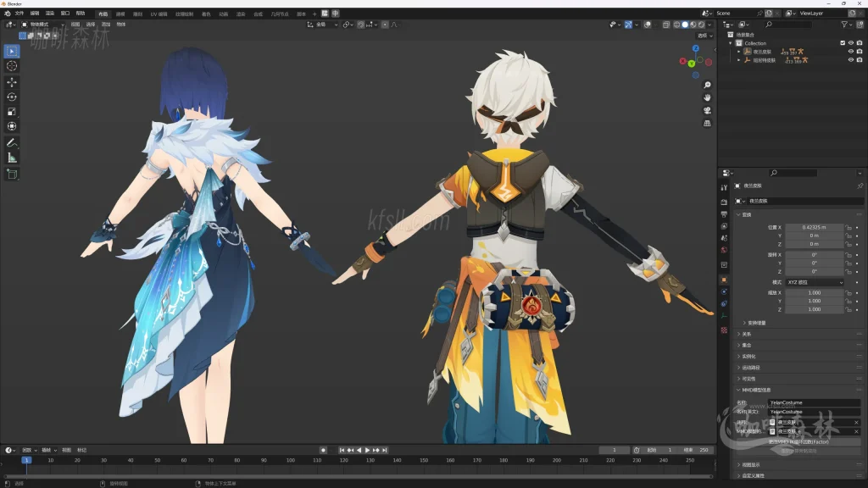The height and width of the screenshot is (488, 868).
Task: Click the blue Z axis on navigation gizmo
Action: (x=696, y=48)
